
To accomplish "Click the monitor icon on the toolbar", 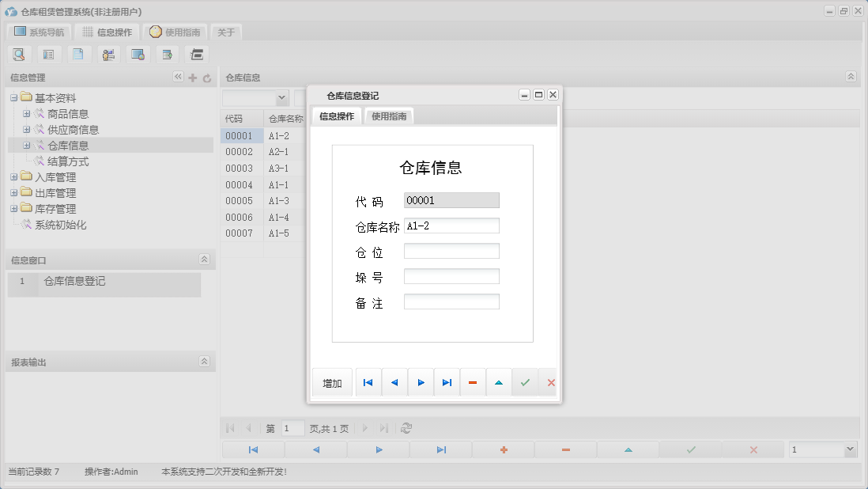I will click(138, 54).
